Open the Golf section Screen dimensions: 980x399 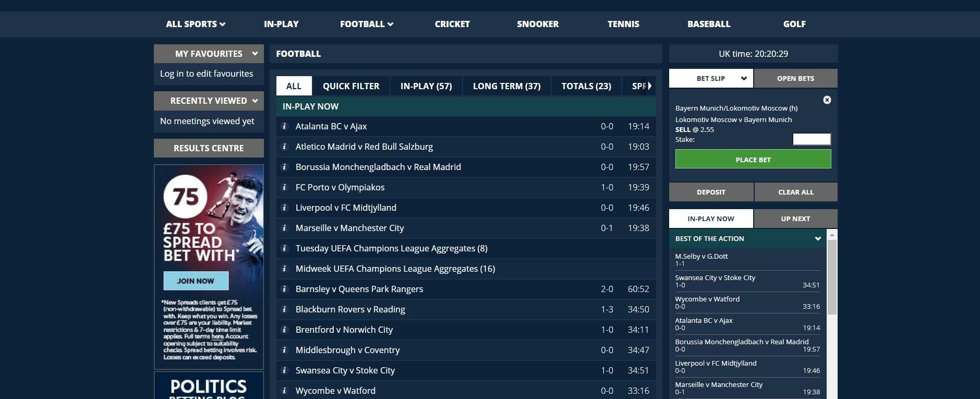(794, 24)
